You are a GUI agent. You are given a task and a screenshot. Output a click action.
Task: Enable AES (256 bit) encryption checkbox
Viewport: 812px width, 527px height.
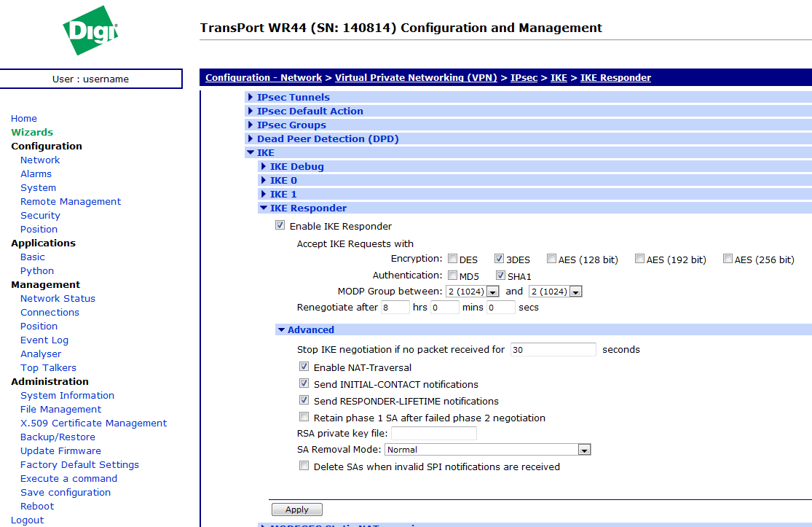click(728, 259)
